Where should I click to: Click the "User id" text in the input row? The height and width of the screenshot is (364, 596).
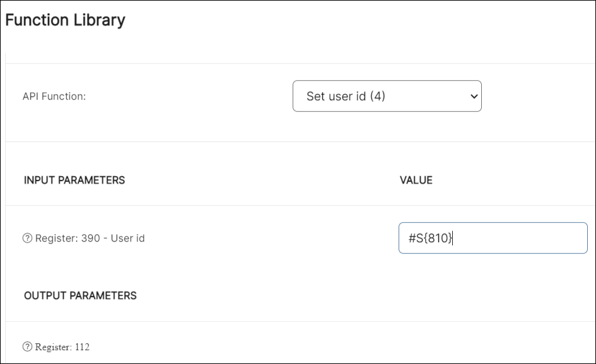(x=127, y=238)
